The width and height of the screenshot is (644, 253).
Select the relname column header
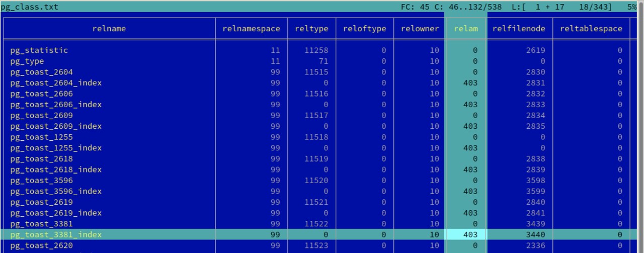[x=109, y=29]
